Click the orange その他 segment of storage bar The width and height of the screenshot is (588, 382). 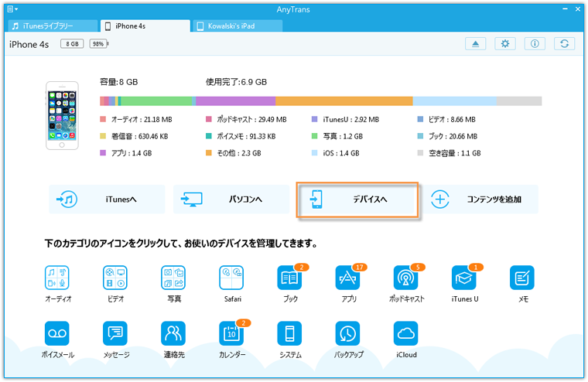tap(344, 101)
